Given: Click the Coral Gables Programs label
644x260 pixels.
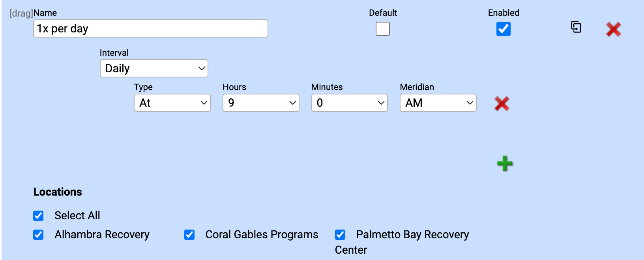Looking at the screenshot, I should click(x=262, y=235).
